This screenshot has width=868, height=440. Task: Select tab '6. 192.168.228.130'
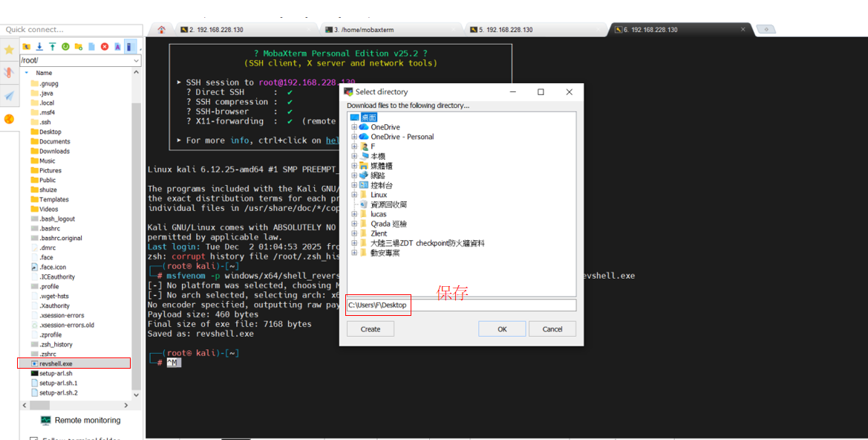pos(651,30)
